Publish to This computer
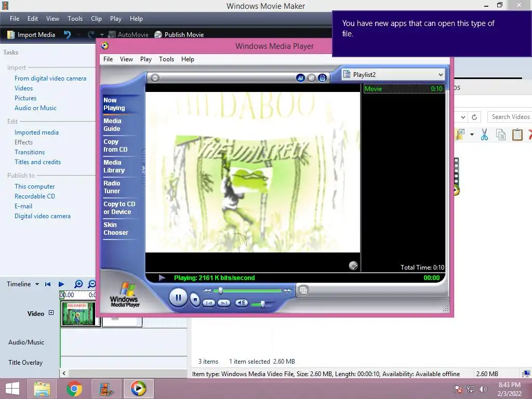The width and height of the screenshot is (532, 399). coord(35,187)
